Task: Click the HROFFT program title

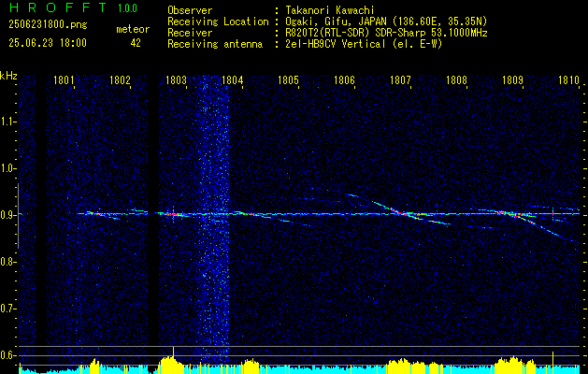Action: pyautogui.click(x=58, y=7)
